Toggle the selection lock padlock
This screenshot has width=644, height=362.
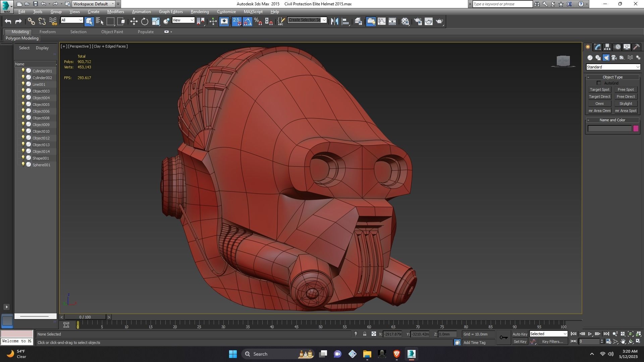point(365,334)
